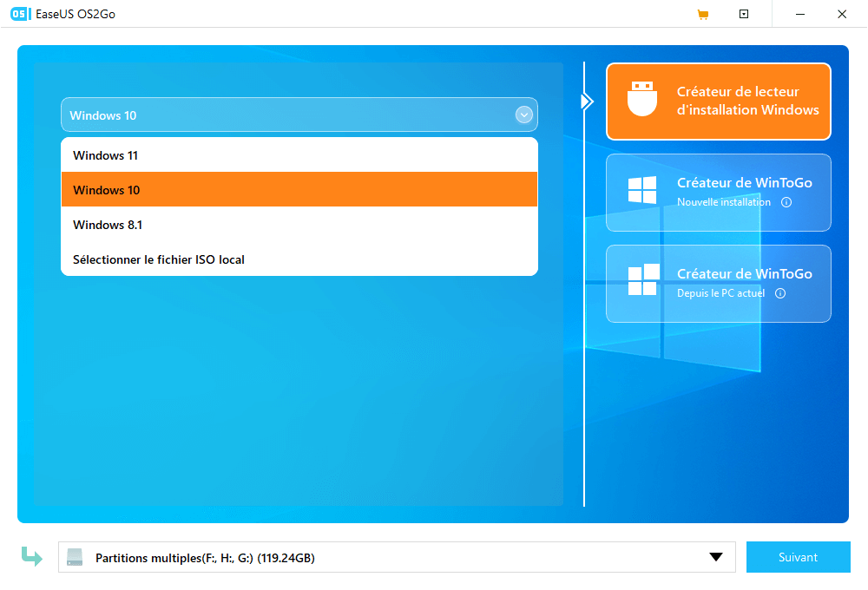
Task: Click the EaseUS OS2Go logo icon
Action: point(21,14)
